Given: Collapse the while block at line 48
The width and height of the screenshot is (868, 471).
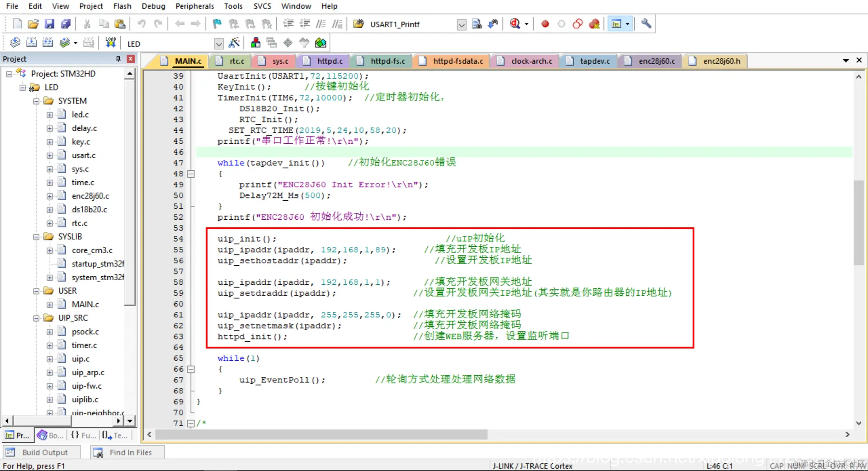Looking at the screenshot, I should pos(191,174).
